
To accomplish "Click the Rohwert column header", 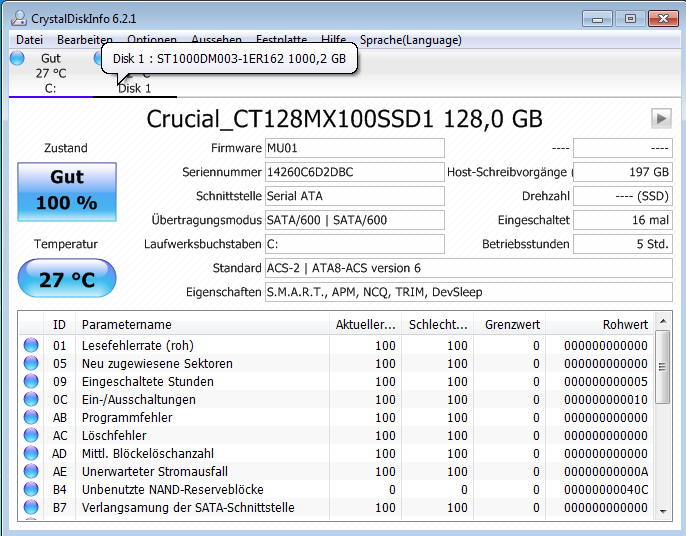I will point(599,324).
